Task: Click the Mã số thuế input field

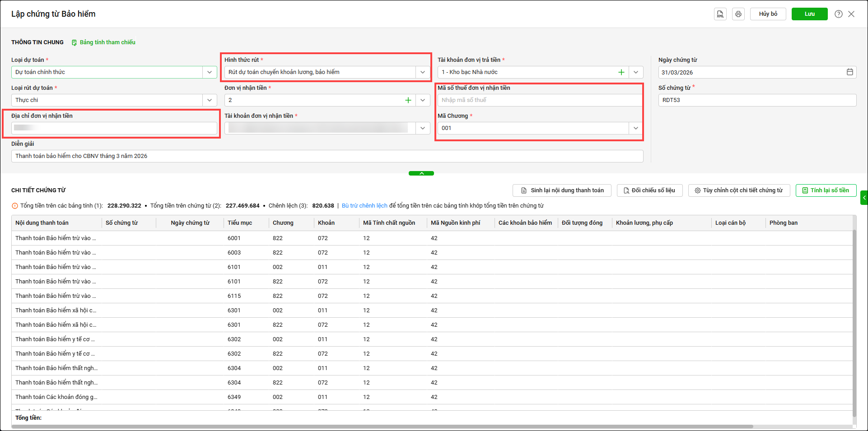Action: 539,100
